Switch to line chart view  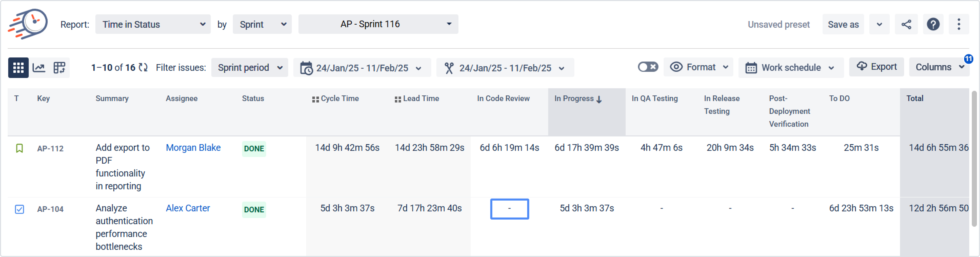(39, 68)
